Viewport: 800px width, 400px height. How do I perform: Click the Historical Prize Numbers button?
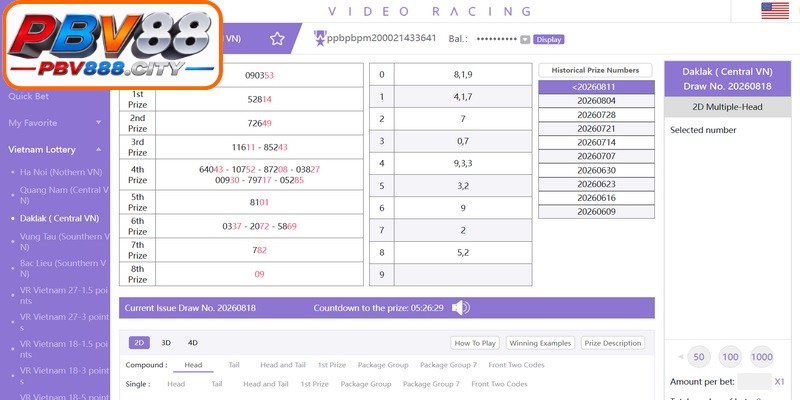click(595, 70)
